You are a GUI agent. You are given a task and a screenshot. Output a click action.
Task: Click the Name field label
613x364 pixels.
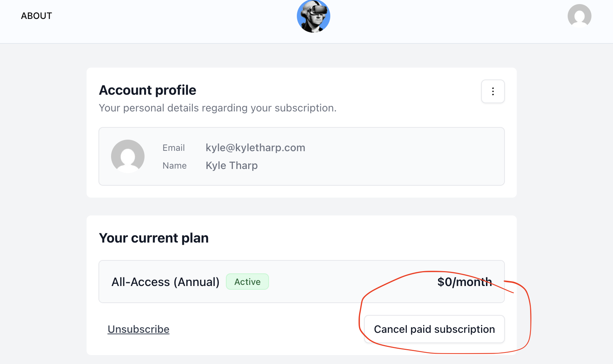(175, 166)
